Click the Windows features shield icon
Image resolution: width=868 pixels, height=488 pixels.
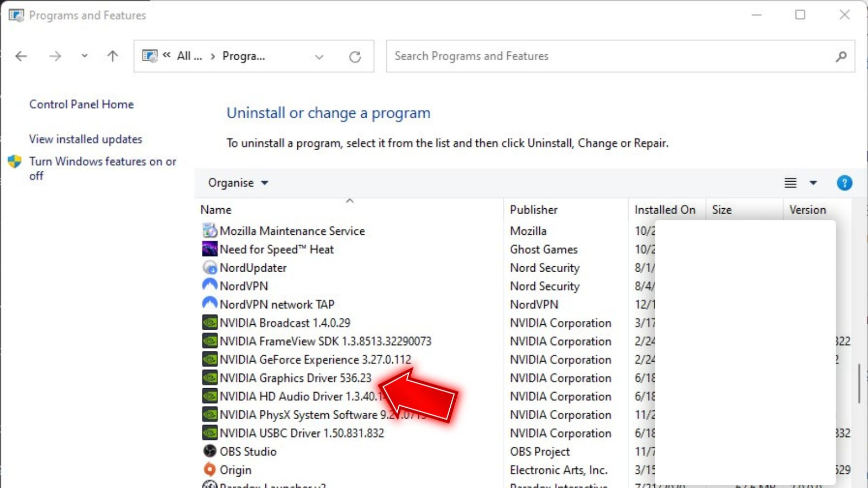(15, 162)
